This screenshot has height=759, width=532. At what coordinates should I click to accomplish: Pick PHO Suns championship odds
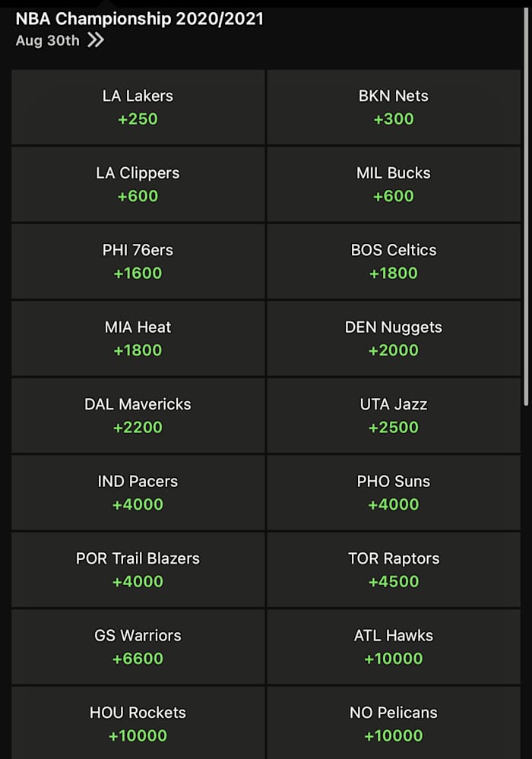[x=394, y=492]
